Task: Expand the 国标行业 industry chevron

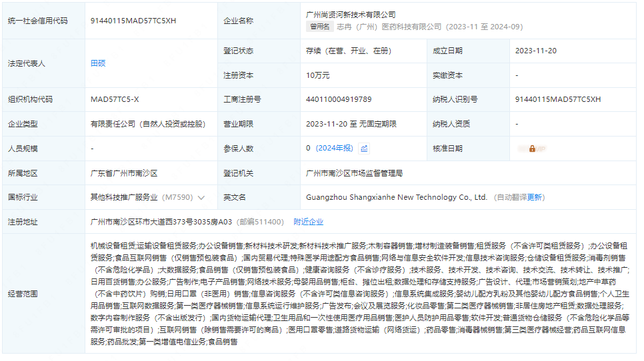Action: click(201, 198)
